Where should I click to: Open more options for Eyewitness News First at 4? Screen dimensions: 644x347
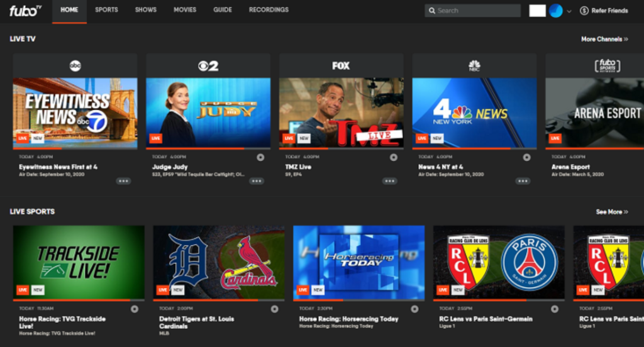[x=123, y=181]
